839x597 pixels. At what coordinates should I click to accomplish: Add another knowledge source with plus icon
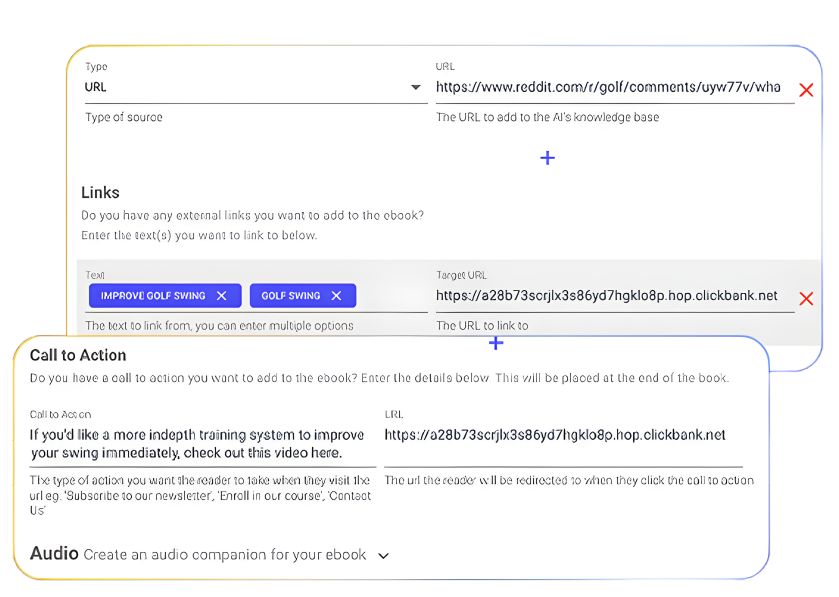pyautogui.click(x=547, y=158)
